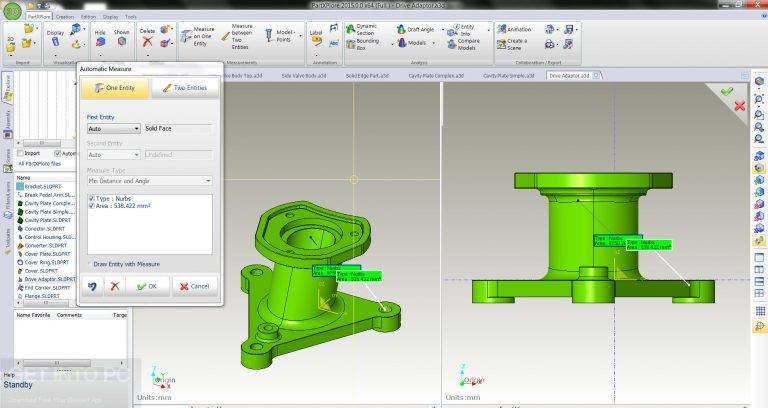Activate the Dynamic Section tool
Viewport: 768px width, 408px height.
pyautogui.click(x=362, y=29)
